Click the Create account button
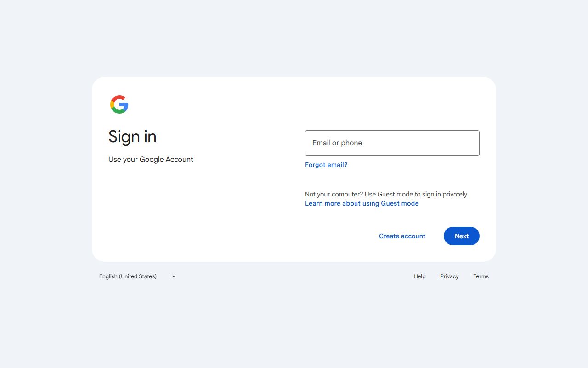588x368 pixels. pos(402,236)
